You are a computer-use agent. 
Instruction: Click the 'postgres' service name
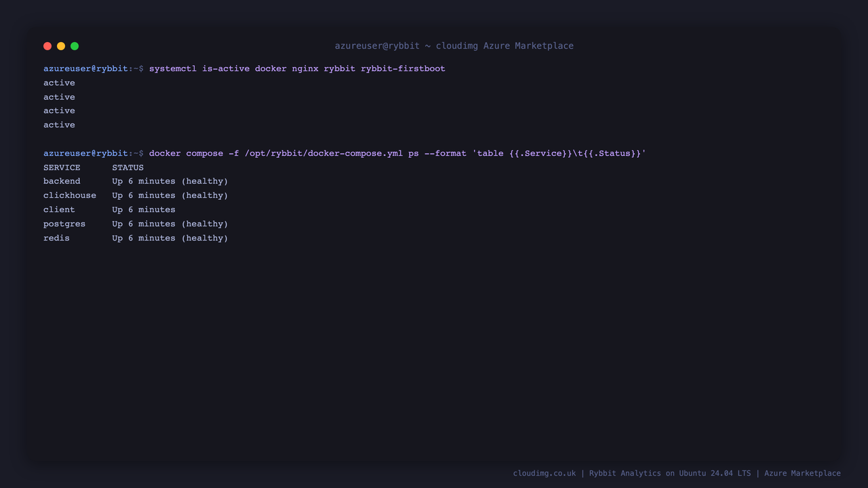[x=64, y=224]
